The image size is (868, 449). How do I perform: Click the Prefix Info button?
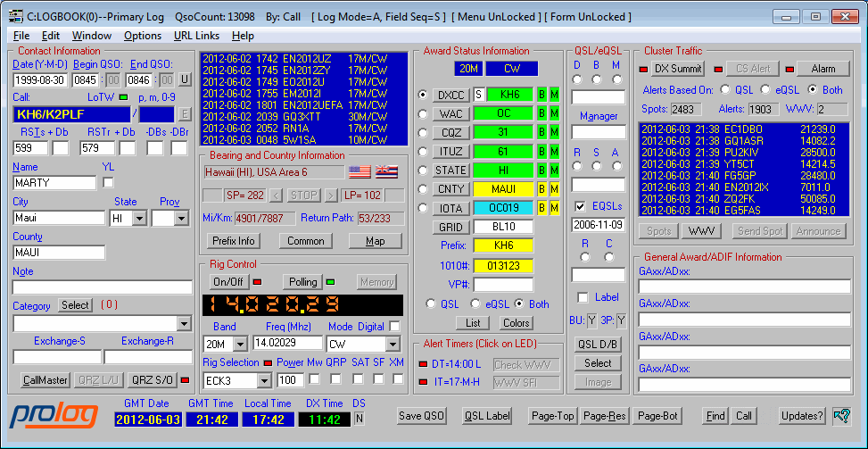(235, 241)
